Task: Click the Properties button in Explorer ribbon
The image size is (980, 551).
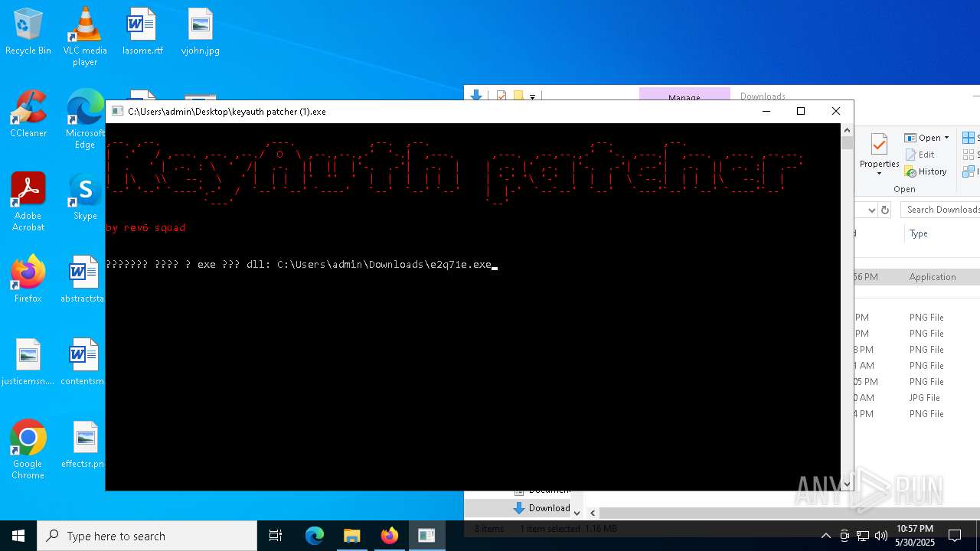Action: [x=879, y=154]
